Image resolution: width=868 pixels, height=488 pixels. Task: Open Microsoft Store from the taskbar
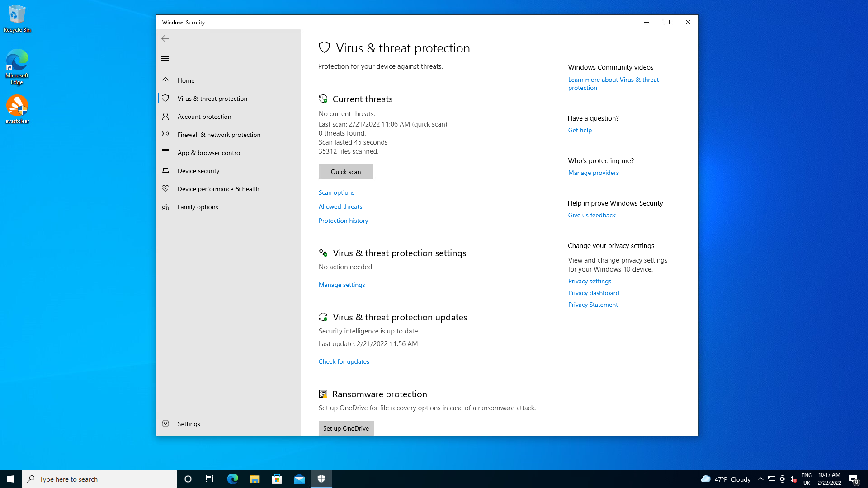tap(277, 479)
